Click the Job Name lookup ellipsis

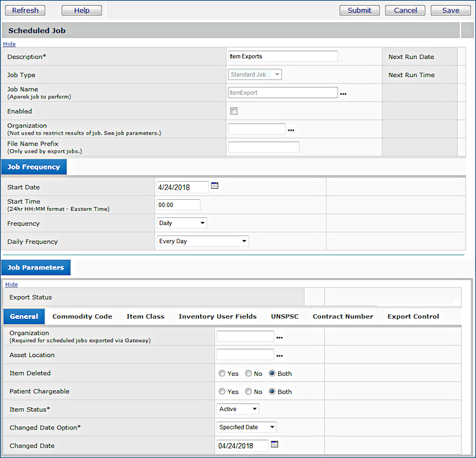click(343, 94)
